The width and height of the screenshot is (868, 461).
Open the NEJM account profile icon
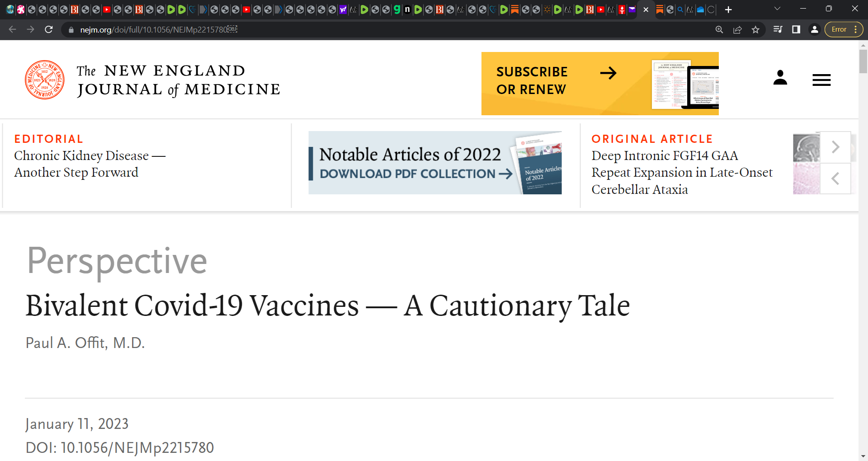(780, 78)
